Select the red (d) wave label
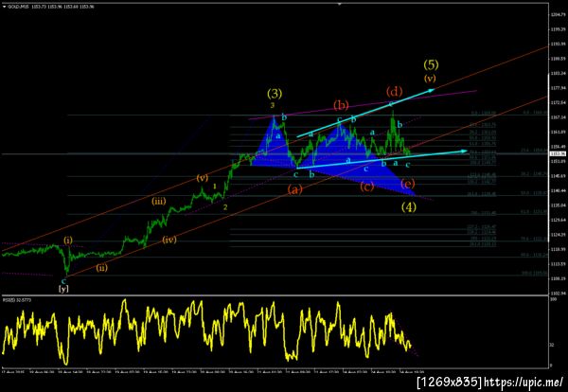Image resolution: width=568 pixels, height=392 pixels. coord(394,91)
